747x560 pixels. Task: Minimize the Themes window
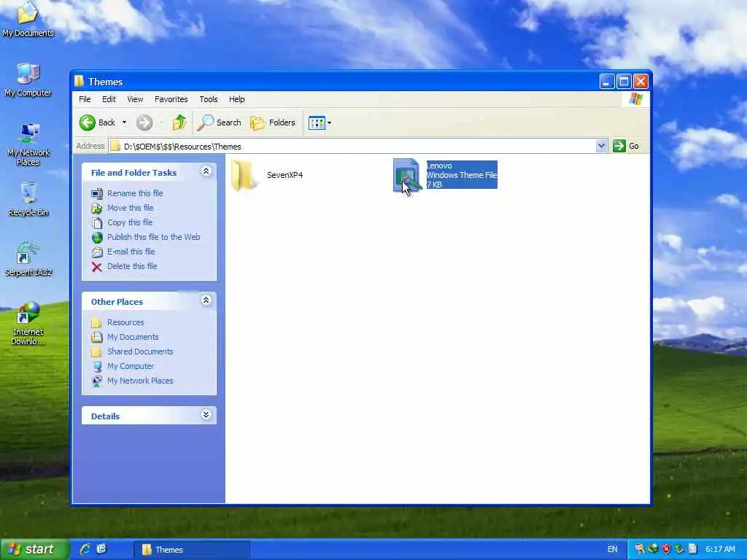click(x=606, y=82)
